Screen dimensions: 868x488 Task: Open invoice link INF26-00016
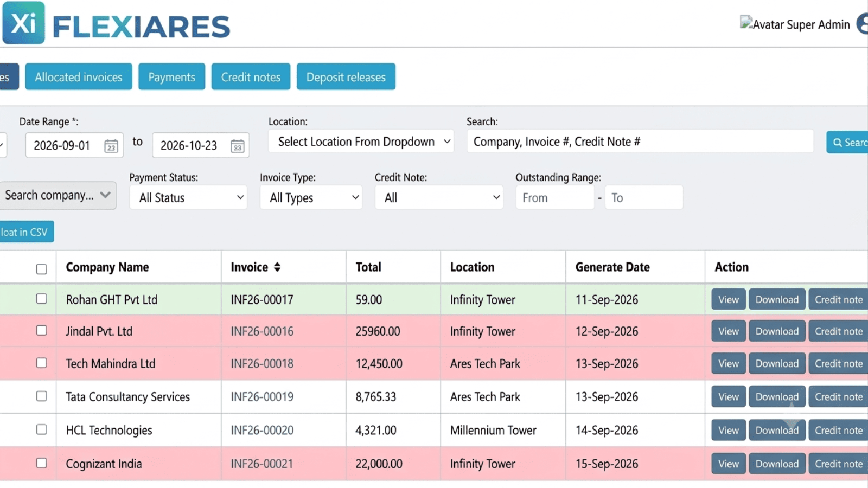[262, 331]
